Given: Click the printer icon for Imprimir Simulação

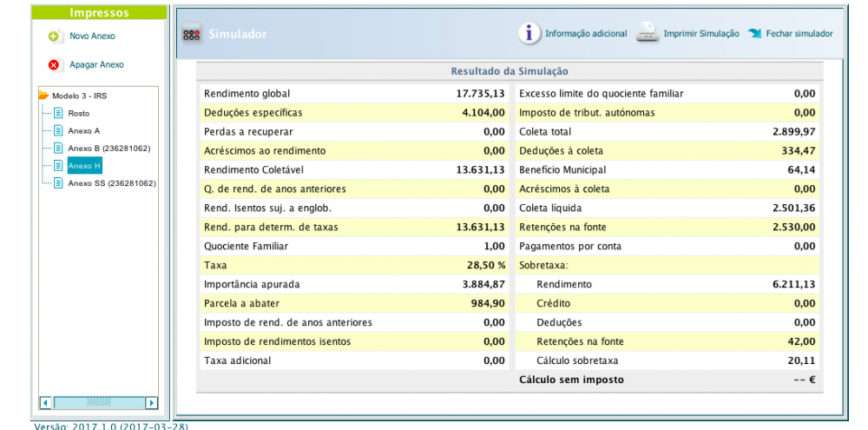Looking at the screenshot, I should tap(647, 33).
